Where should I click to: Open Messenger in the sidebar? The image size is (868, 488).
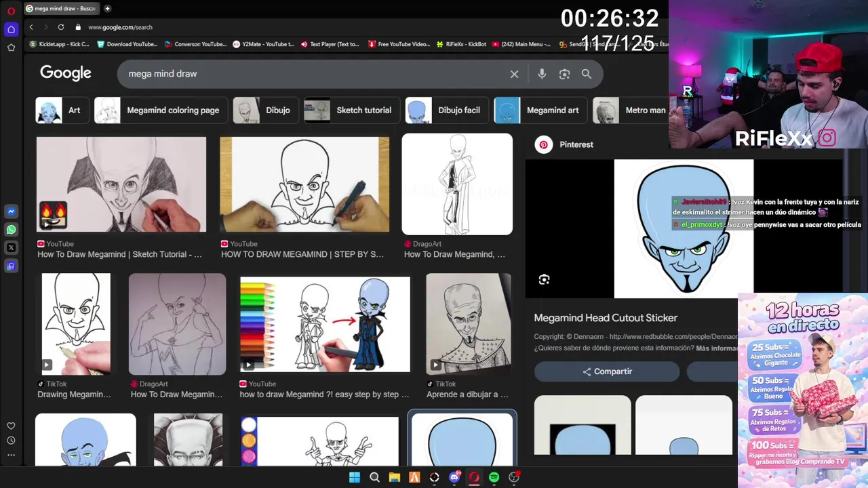point(11,211)
